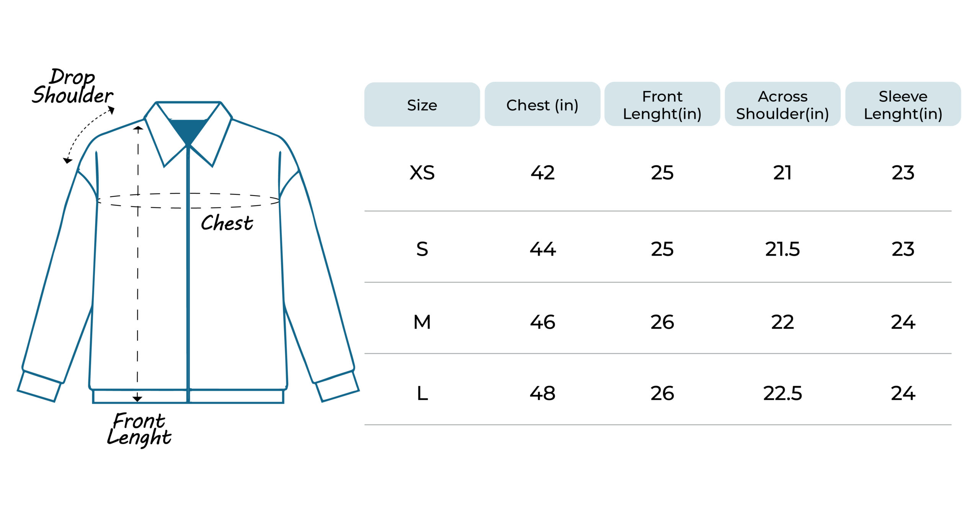Click the Front Lenght handwritten label
980x507 pixels.
point(139,429)
